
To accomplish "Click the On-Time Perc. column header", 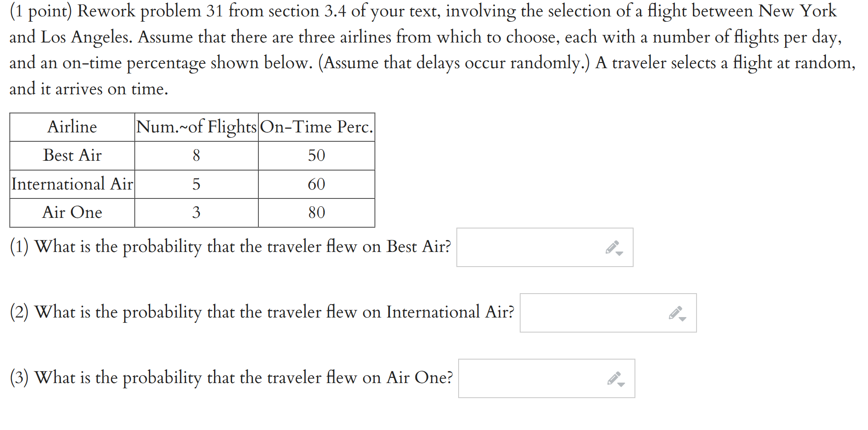I will pos(316,127).
